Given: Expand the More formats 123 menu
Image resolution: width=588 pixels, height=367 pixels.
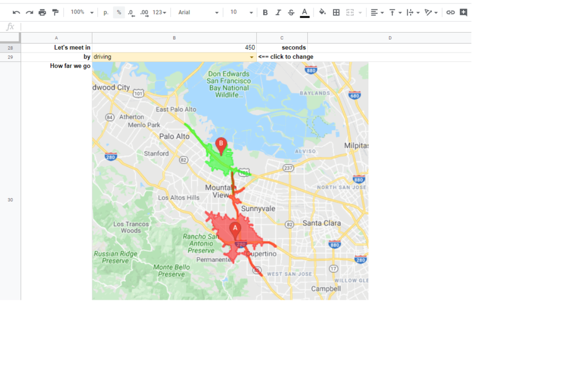Looking at the screenshot, I should (x=159, y=12).
